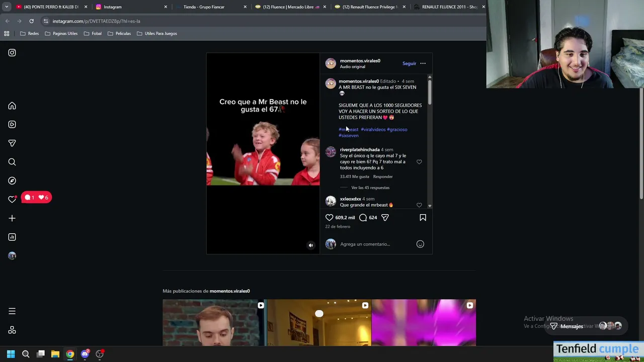This screenshot has height=362, width=644.
Task: View likes on riverplatehinchada's comment
Action: coord(354,176)
